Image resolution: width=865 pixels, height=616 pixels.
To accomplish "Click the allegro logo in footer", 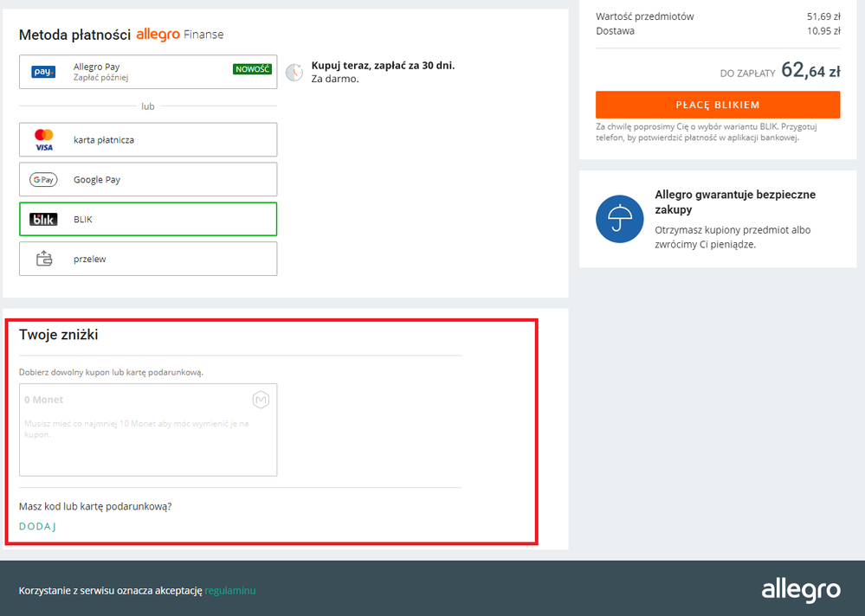I will tap(801, 590).
